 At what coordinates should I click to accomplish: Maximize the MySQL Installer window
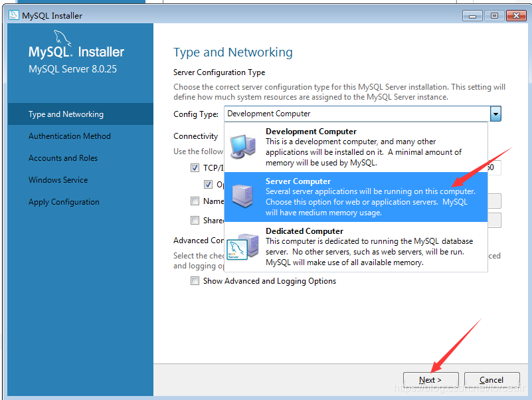[x=494, y=16]
